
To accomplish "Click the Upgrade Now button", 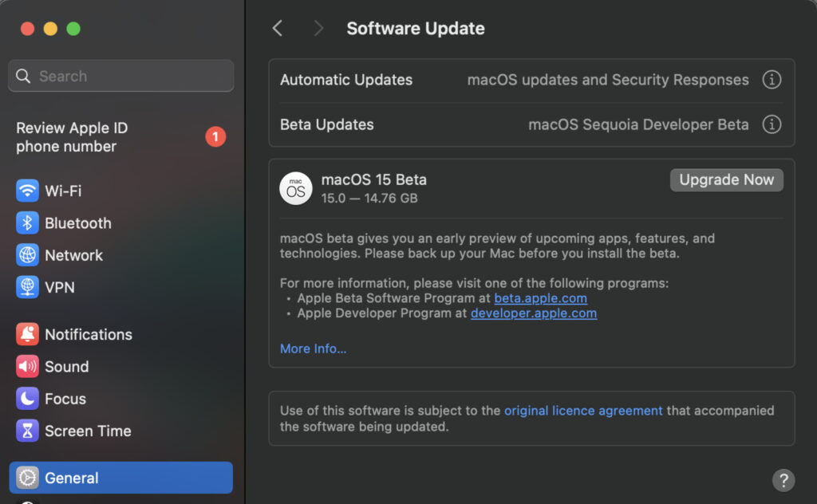I will (726, 179).
